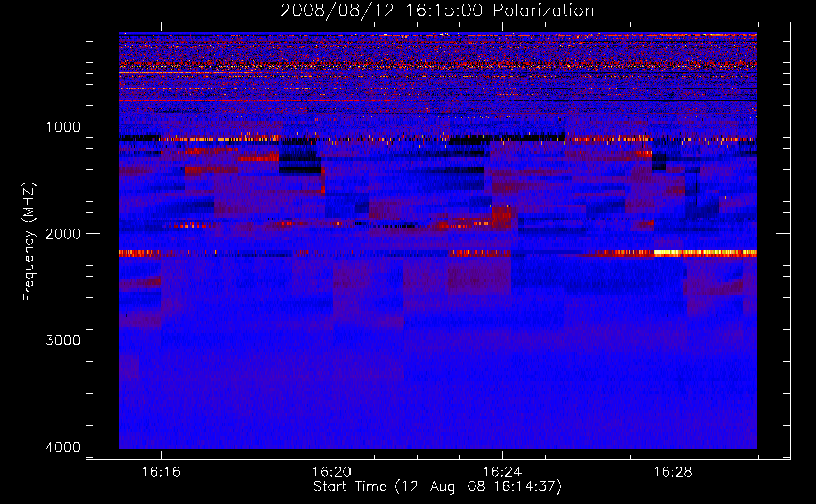Click the 3000 frequency tick label
Screen dimensions: 816x504
[x=64, y=340]
